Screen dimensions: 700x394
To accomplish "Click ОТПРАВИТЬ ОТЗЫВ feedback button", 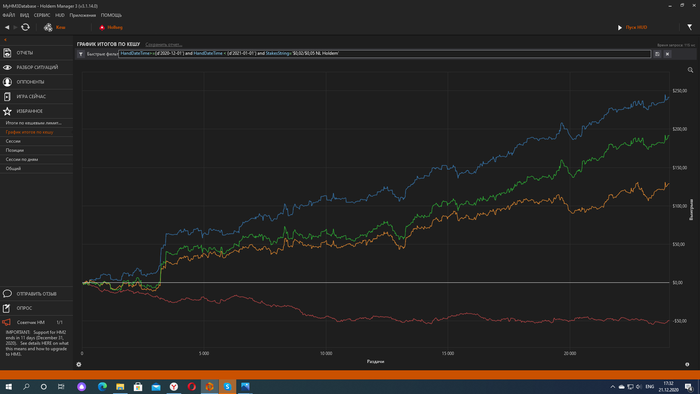I will (37, 294).
